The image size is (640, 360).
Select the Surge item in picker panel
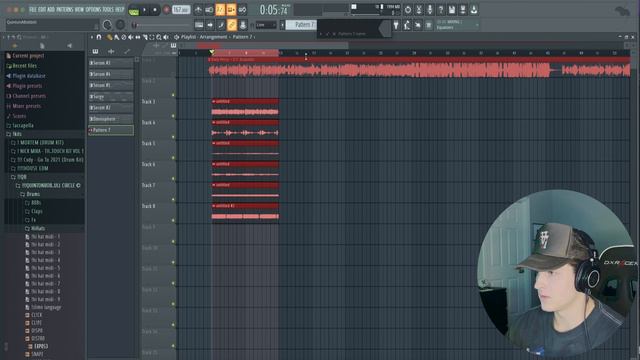click(111, 97)
